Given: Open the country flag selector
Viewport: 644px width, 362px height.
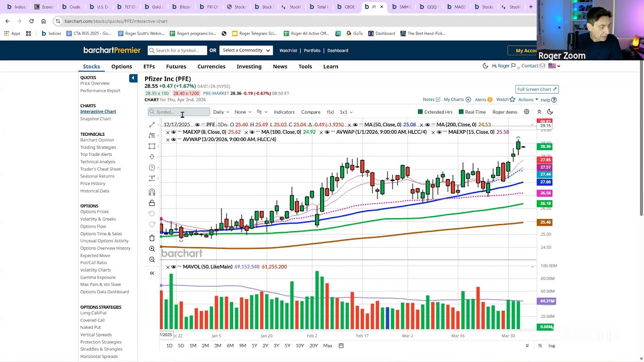Looking at the screenshot, I should point(554,66).
